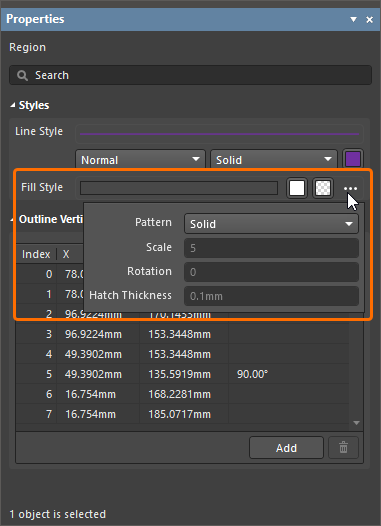The height and width of the screenshot is (526, 381).
Task: Open the Pattern Solid dropdown
Action: [x=271, y=224]
